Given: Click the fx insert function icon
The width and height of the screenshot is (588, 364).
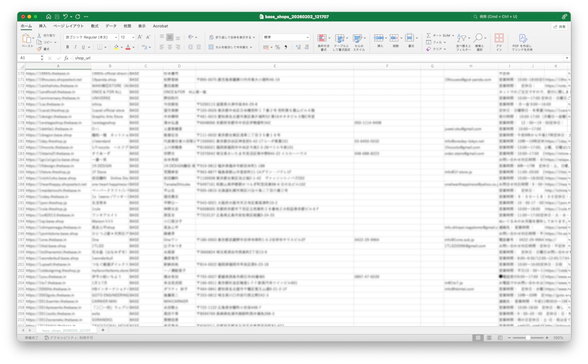Looking at the screenshot, I should pos(67,58).
